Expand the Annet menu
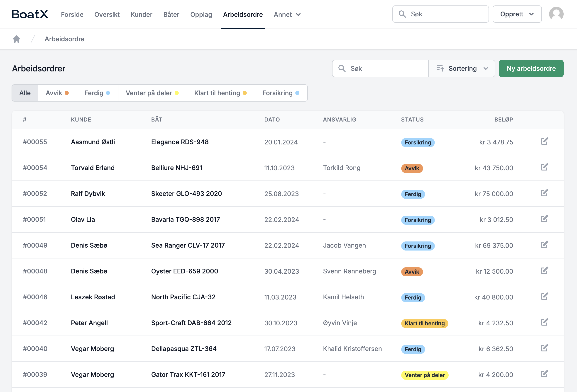577x392 pixels. pos(287,15)
